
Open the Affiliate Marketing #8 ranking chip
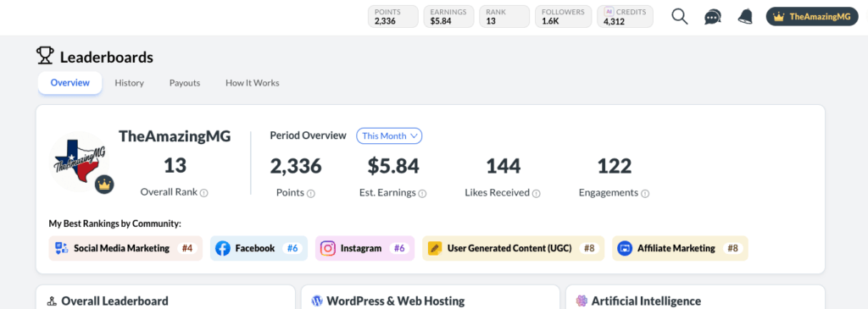point(681,248)
